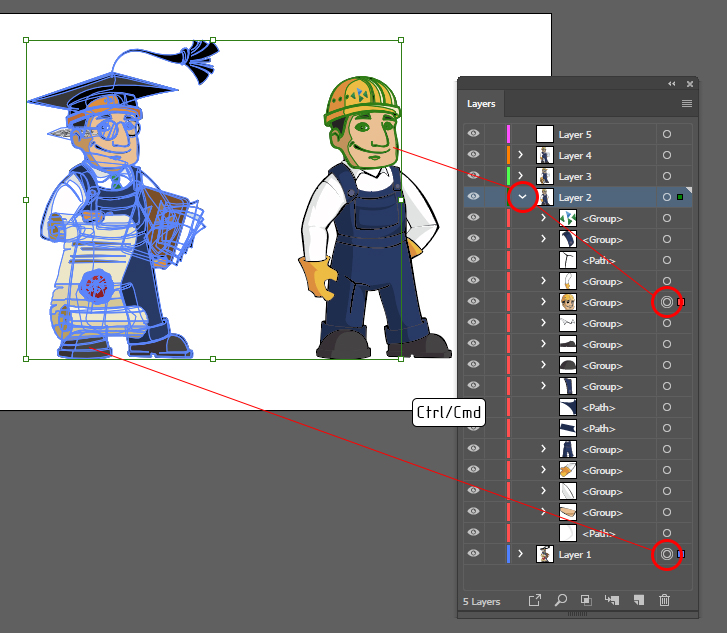Hide the face-thumbnail Group via eye icon

[x=473, y=301]
